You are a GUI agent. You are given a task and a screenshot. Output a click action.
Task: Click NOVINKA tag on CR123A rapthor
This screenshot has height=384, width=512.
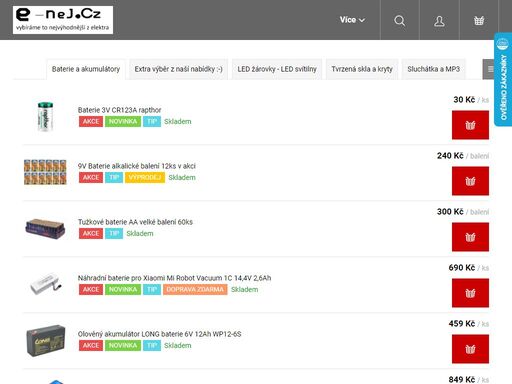123,121
